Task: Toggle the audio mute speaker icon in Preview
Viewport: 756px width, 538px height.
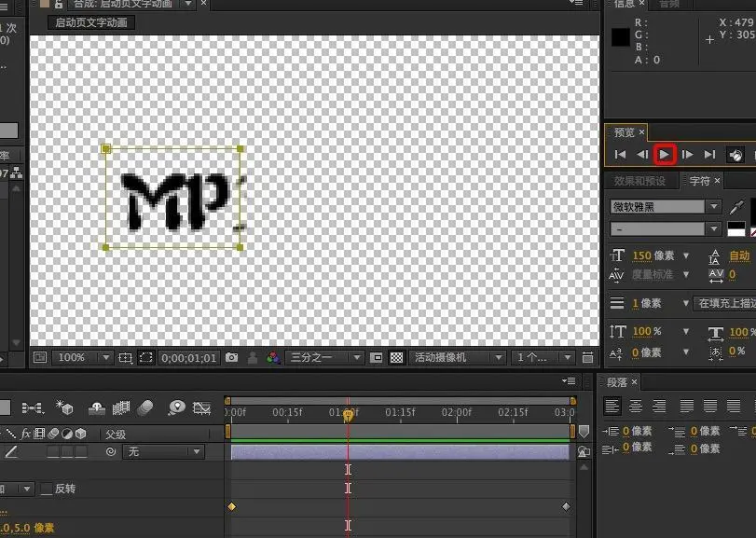Action: 735,155
